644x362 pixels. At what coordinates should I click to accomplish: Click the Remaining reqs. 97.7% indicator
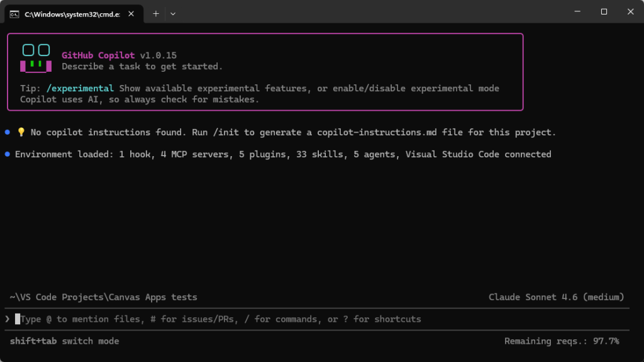pyautogui.click(x=562, y=341)
